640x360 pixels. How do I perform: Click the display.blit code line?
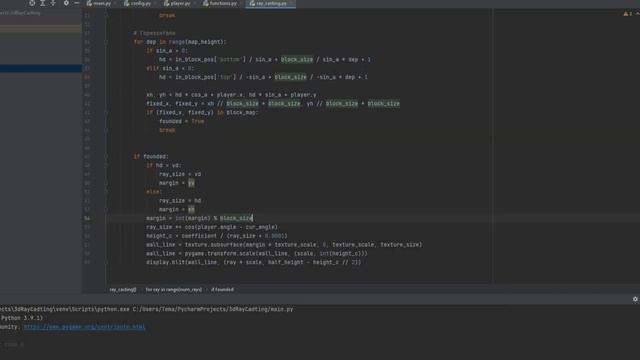point(253,262)
